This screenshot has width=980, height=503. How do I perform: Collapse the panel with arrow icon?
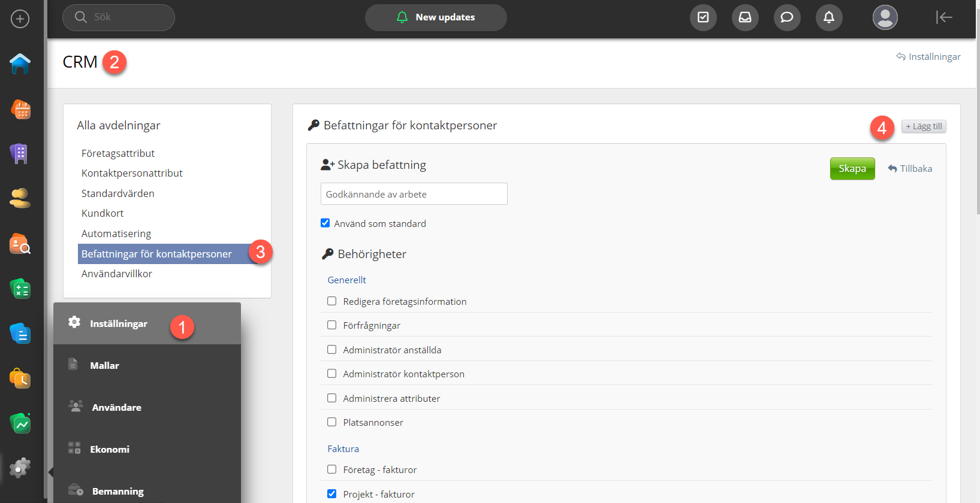click(x=944, y=17)
